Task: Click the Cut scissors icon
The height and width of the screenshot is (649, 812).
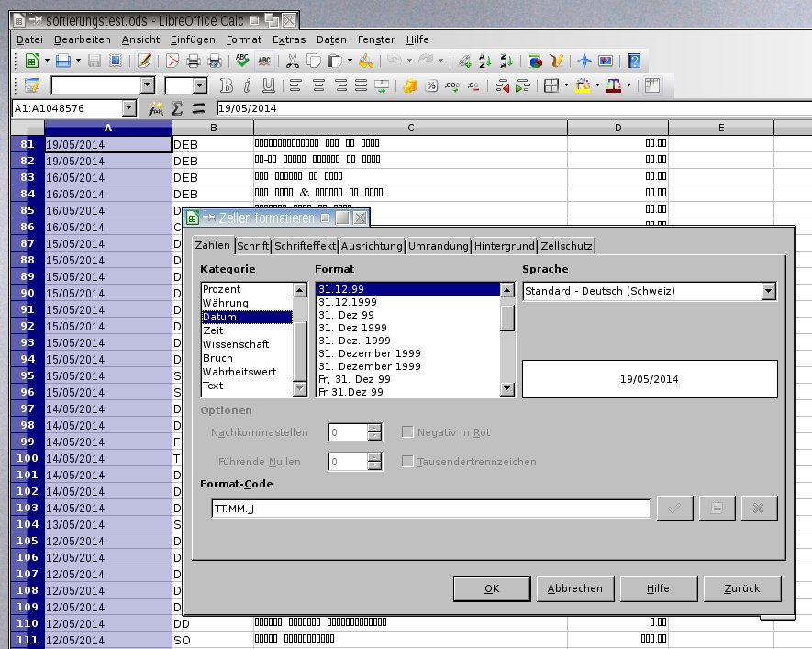Action: point(293,61)
